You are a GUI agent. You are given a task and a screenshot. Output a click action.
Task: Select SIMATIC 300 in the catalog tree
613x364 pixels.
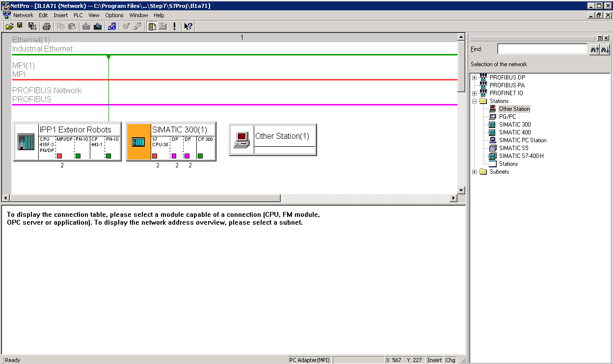515,125
